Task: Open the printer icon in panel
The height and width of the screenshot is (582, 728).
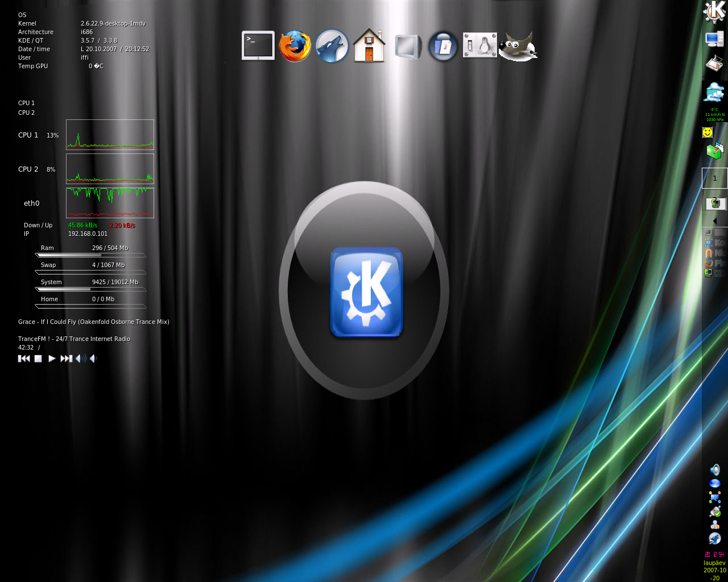Action: [714, 63]
